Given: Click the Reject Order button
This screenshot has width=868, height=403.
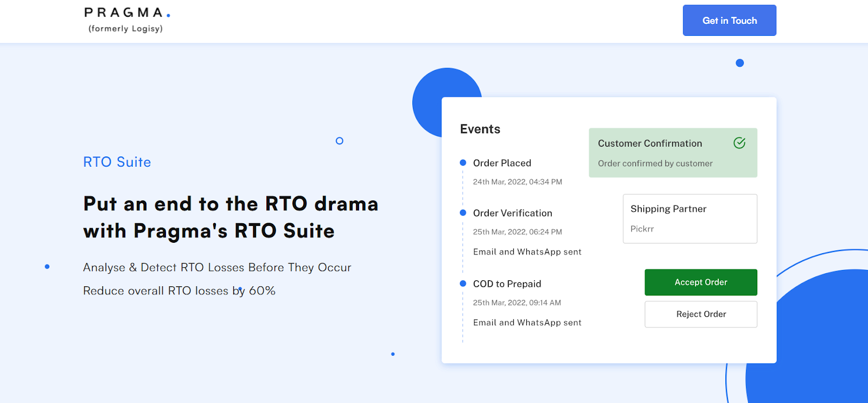Looking at the screenshot, I should pyautogui.click(x=701, y=314).
